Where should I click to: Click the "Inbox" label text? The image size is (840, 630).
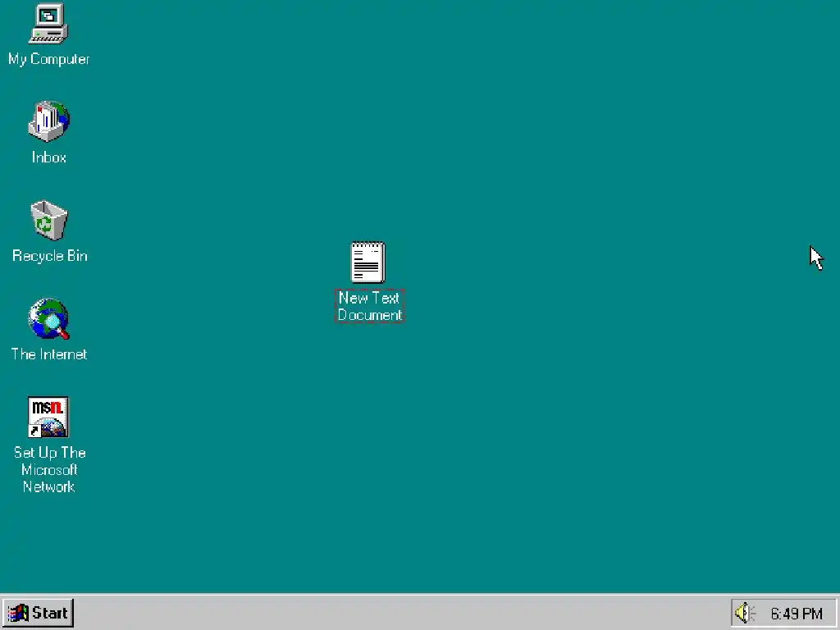click(x=48, y=157)
